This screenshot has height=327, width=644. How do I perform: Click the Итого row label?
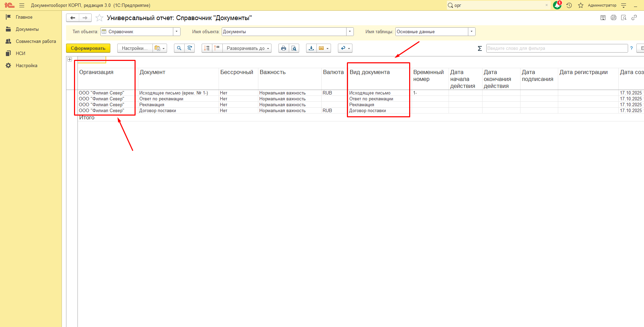[87, 118]
